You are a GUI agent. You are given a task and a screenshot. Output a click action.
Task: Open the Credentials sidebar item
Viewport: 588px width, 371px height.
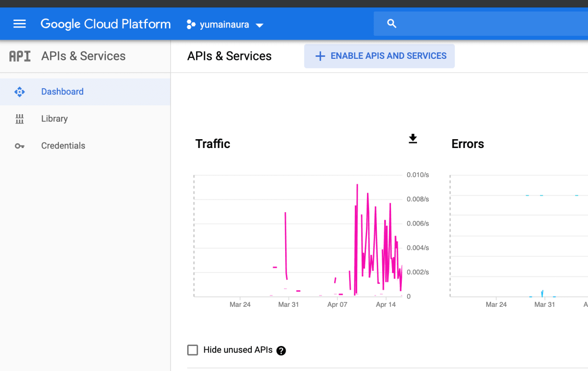click(85, 146)
